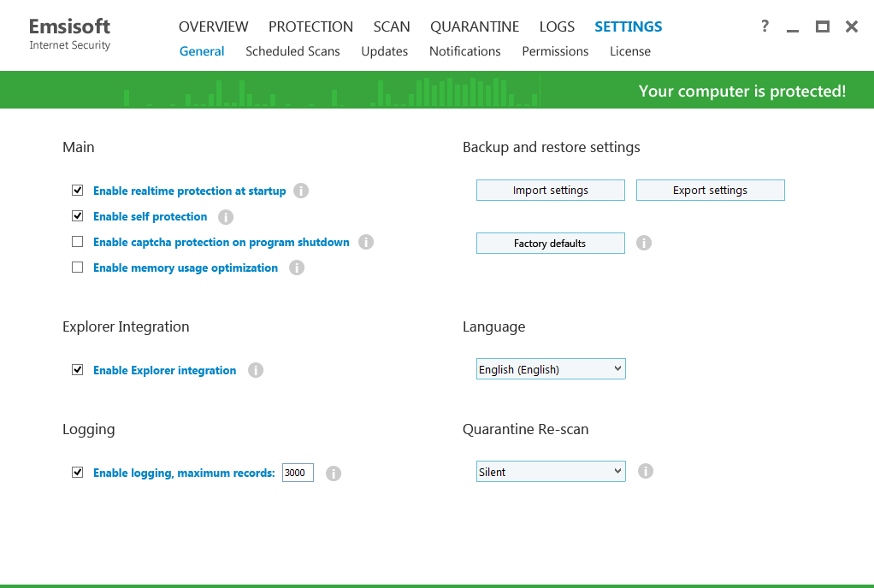This screenshot has width=874, height=588.
Task: Click the info icon next to self protection
Action: tap(226, 215)
